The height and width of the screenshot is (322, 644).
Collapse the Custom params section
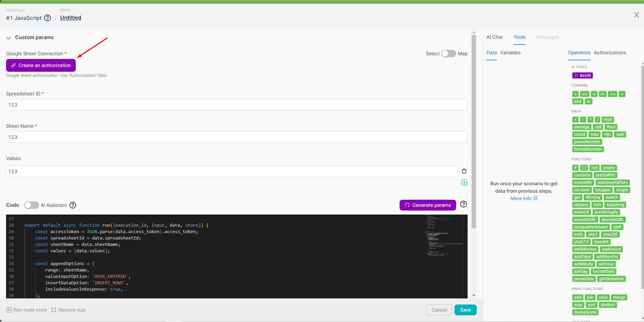pos(9,38)
